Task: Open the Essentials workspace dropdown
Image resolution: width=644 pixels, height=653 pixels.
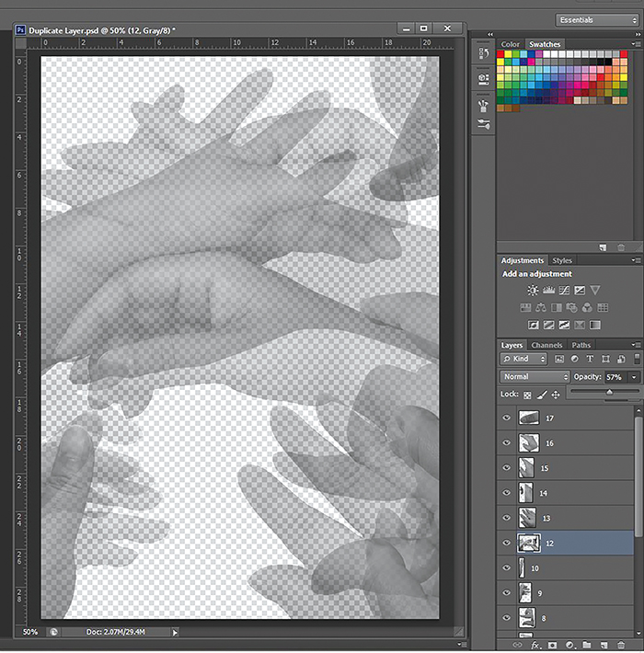Action: [x=599, y=20]
